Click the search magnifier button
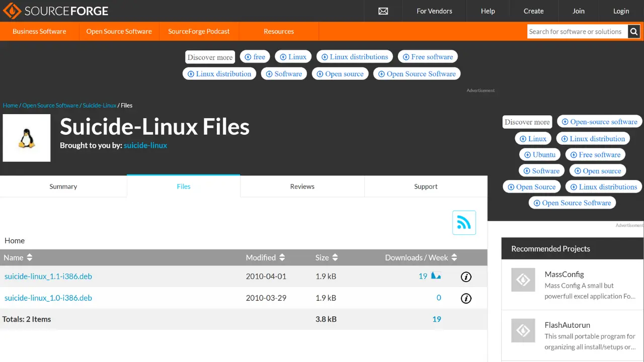 coord(634,32)
